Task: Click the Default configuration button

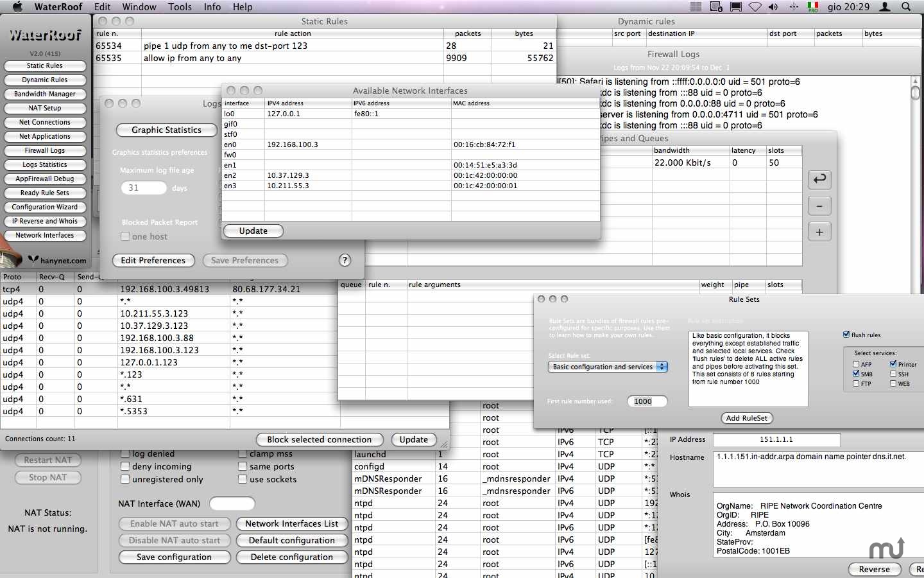Action: (x=292, y=540)
